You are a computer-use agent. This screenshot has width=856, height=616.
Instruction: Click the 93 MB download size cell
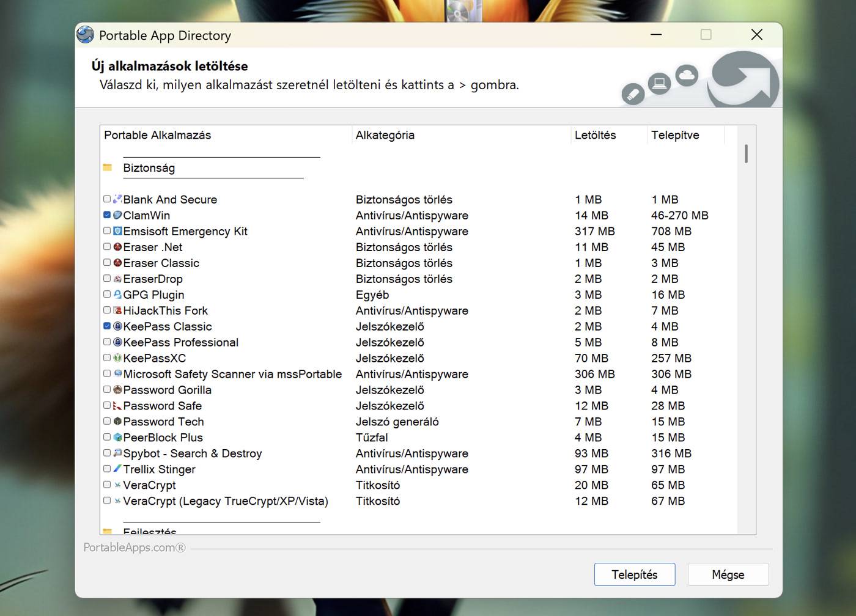click(591, 453)
